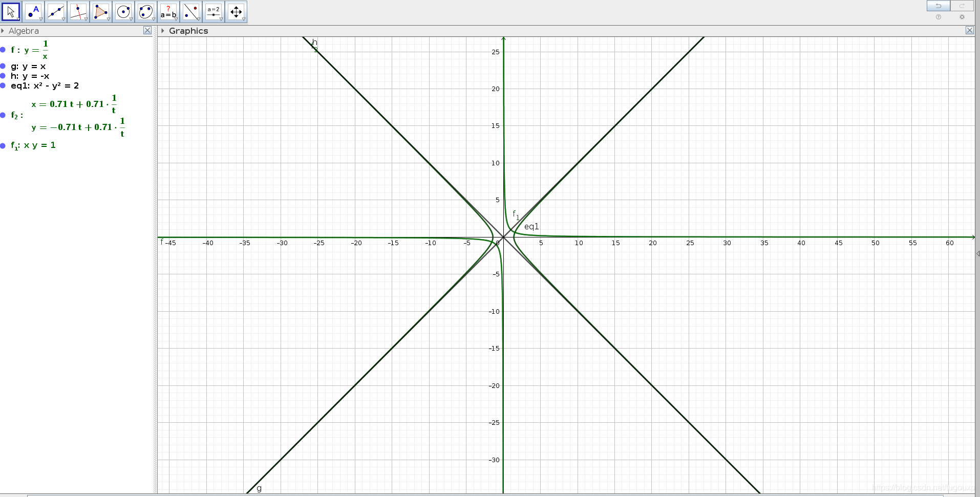Select the Move Graphics View tool

[236, 11]
